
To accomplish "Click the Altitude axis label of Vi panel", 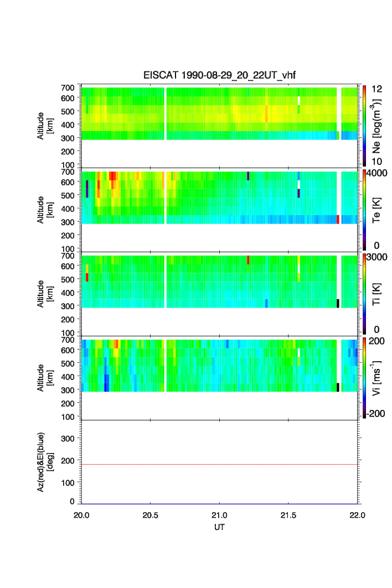I will [x=45, y=378].
